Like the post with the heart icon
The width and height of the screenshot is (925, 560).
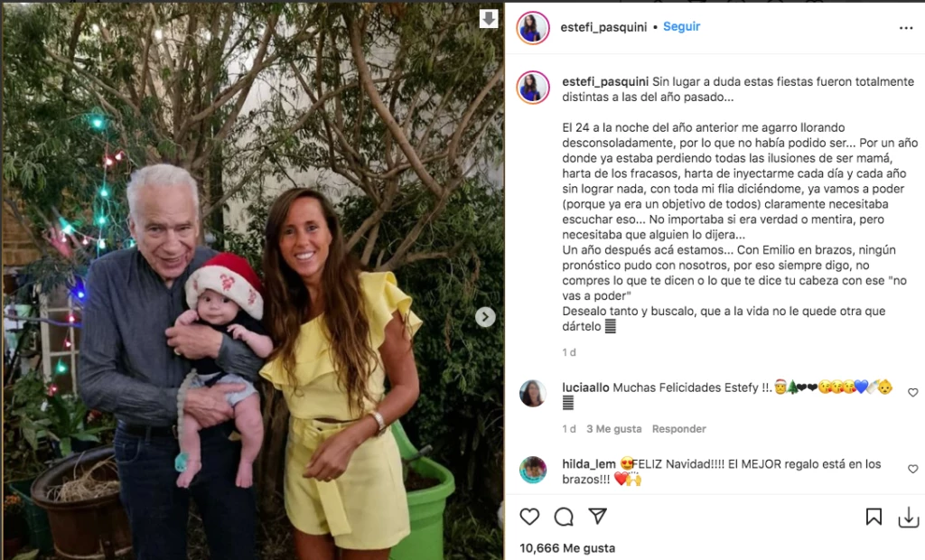point(529,517)
